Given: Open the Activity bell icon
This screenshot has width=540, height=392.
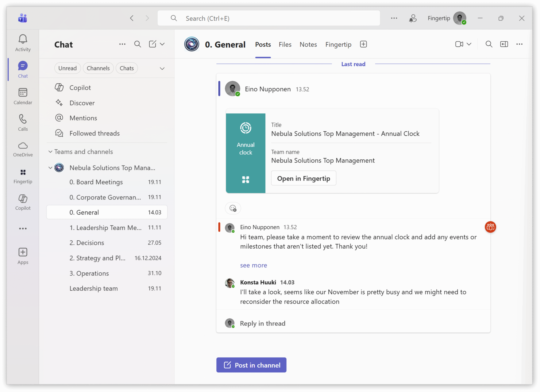Looking at the screenshot, I should pos(23,39).
